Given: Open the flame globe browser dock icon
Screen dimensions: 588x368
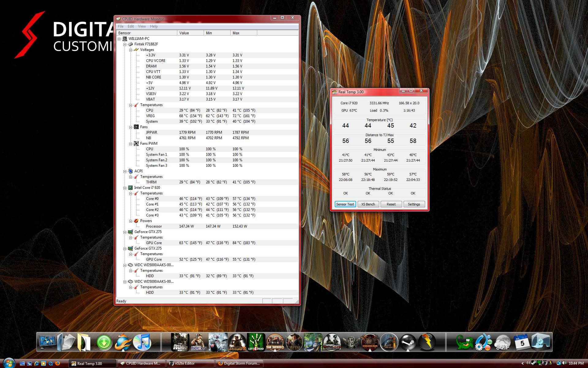Looking at the screenshot, I should 123,342.
